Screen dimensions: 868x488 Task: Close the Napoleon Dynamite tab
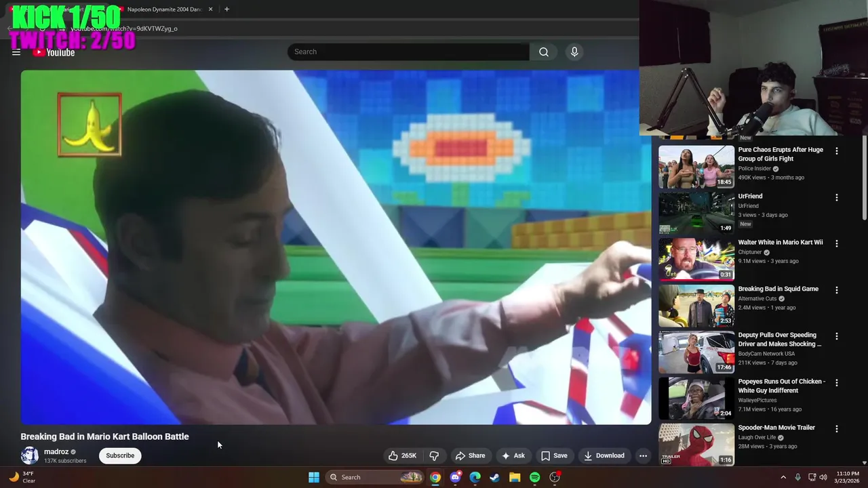coord(210,9)
